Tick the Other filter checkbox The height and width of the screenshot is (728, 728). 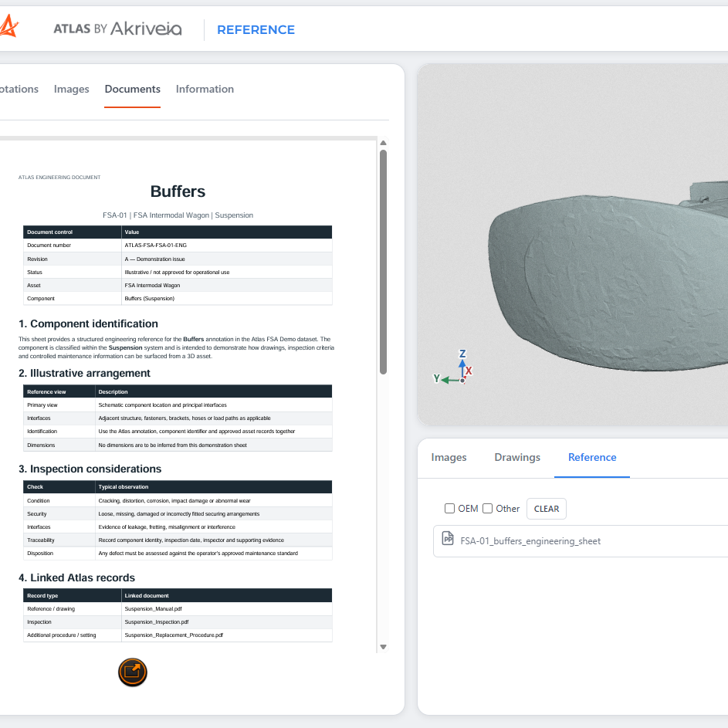click(x=487, y=509)
